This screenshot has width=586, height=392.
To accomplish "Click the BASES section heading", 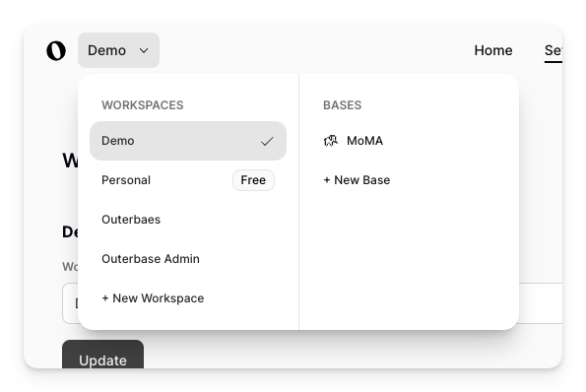I will pyautogui.click(x=343, y=105).
